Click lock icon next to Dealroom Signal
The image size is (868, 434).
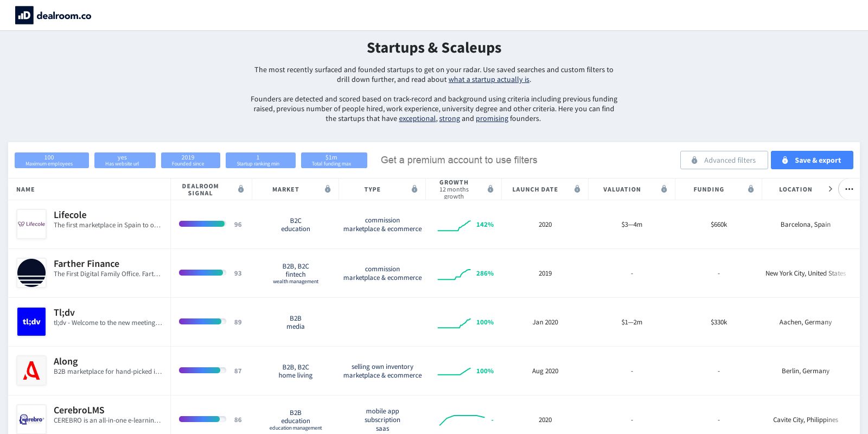(x=241, y=189)
